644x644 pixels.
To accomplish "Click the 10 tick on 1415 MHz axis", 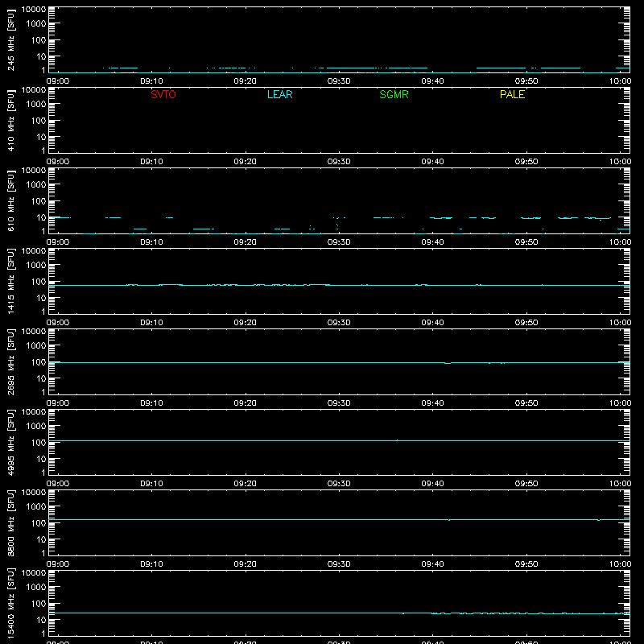I will 41,298.
